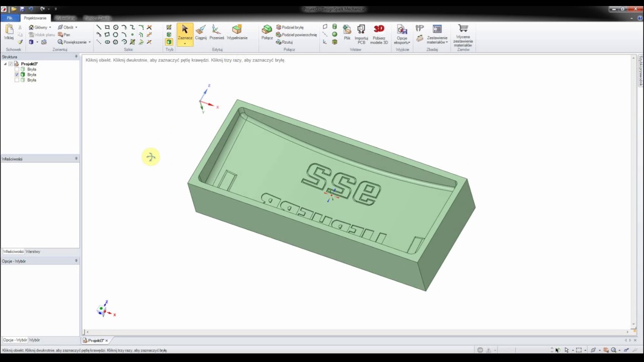Toggle the Projekt3 visibility checkbox
This screenshot has width=644, height=362.
pos(11,64)
